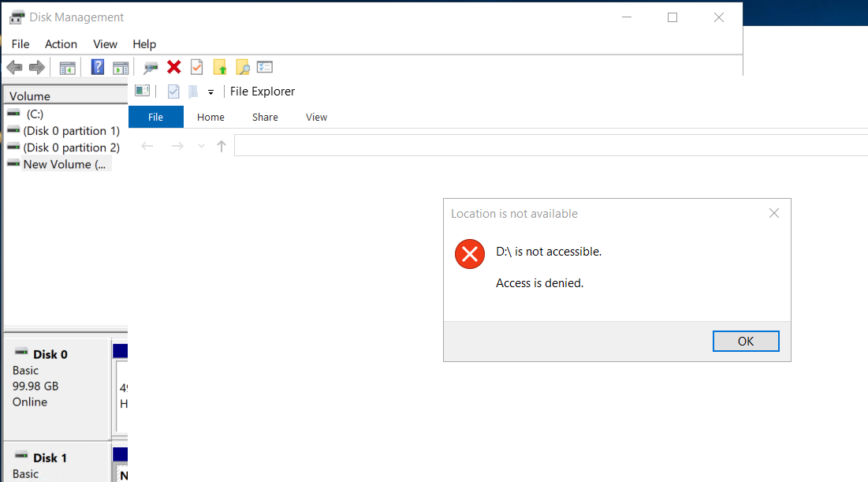868x482 pixels.
Task: Click the red error icon in dialog
Action: (469, 254)
